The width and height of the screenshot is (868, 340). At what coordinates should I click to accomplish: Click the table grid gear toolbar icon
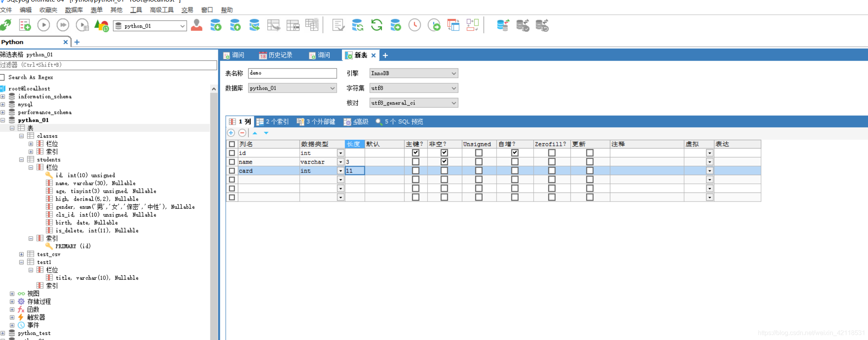pos(312,25)
